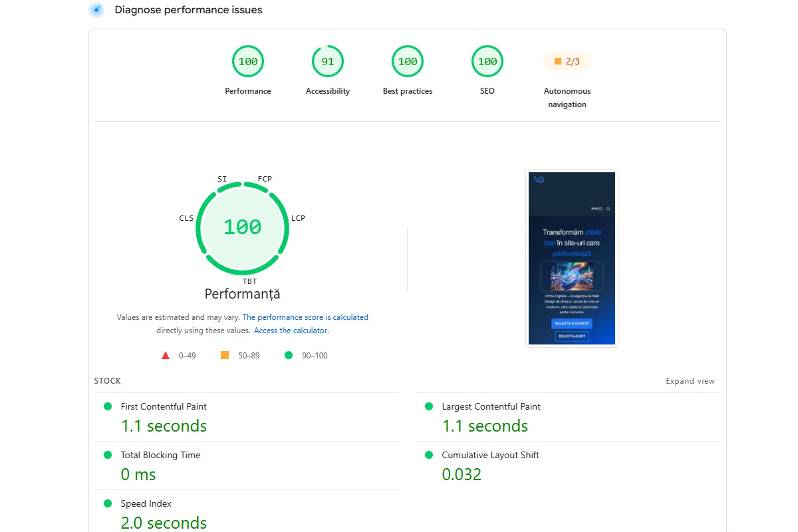Click the 'Diagnose performance issues' heading

tap(188, 10)
